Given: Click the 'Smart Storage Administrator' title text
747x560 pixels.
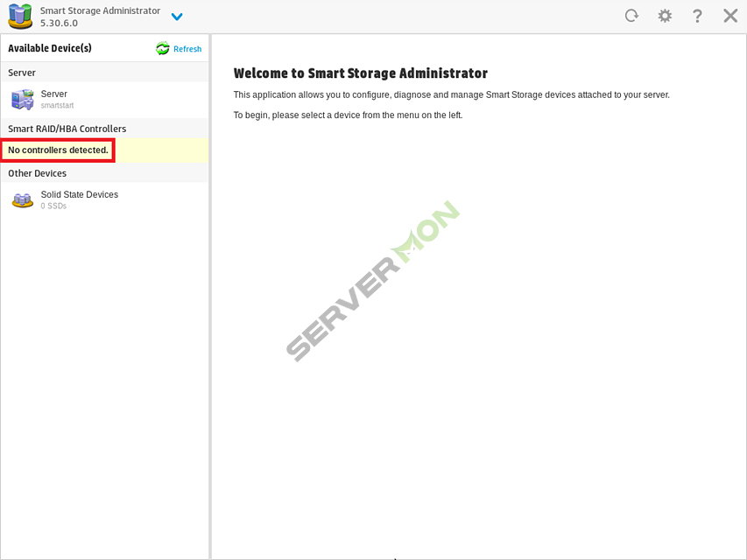Looking at the screenshot, I should pyautogui.click(x=100, y=10).
